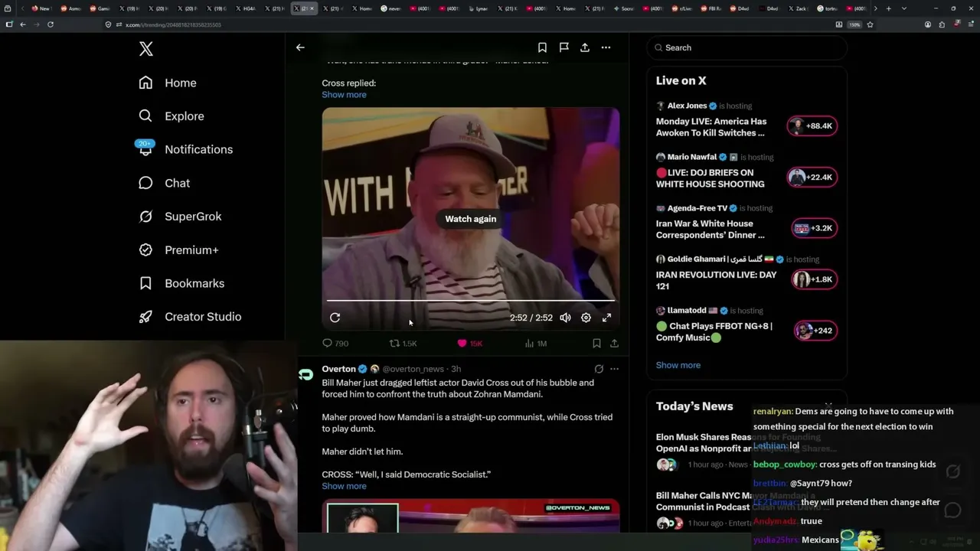The height and width of the screenshot is (551, 980).
Task: Switch to the Zack browser tab
Action: [799, 8]
